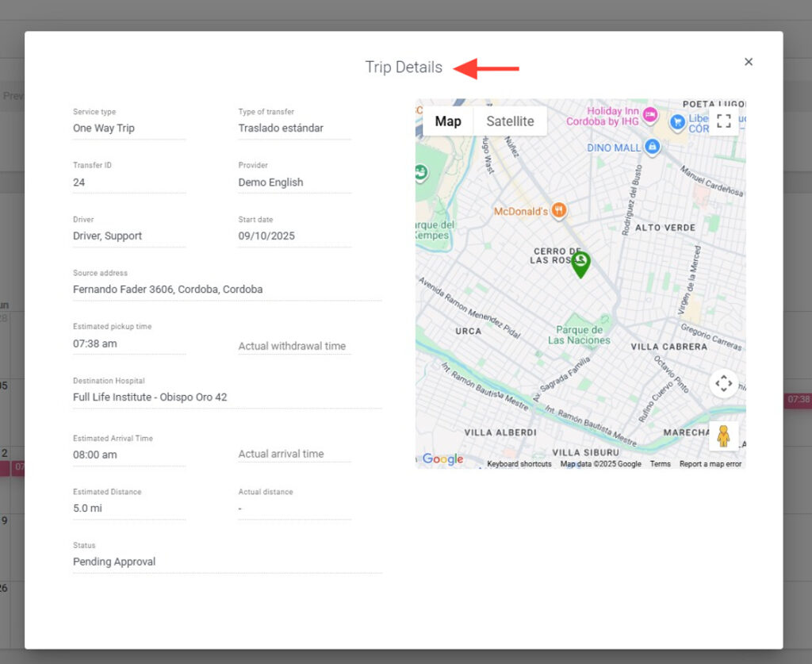Image resolution: width=812 pixels, height=664 pixels.
Task: Click the Actual arrival time field
Action: pos(293,454)
